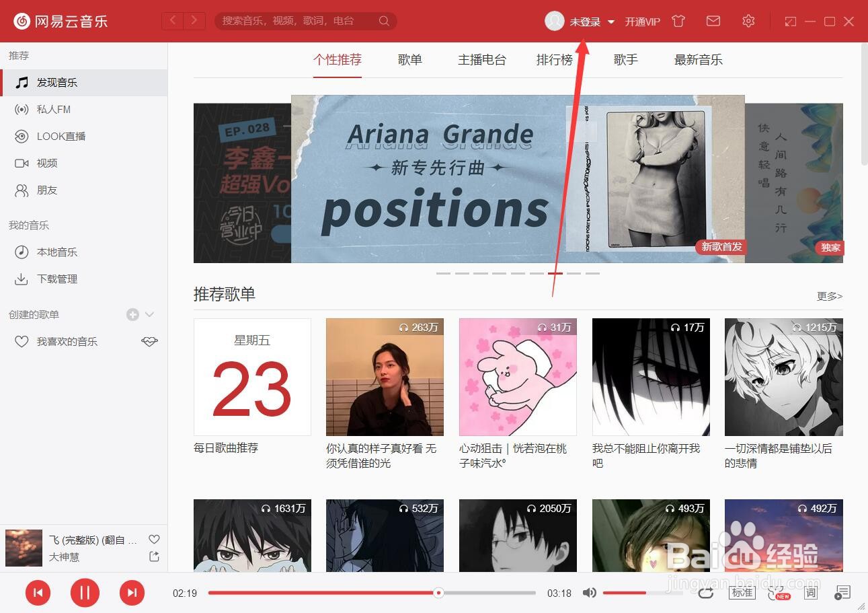
Task: Open playlist cover with 263万 plays
Action: click(x=385, y=377)
